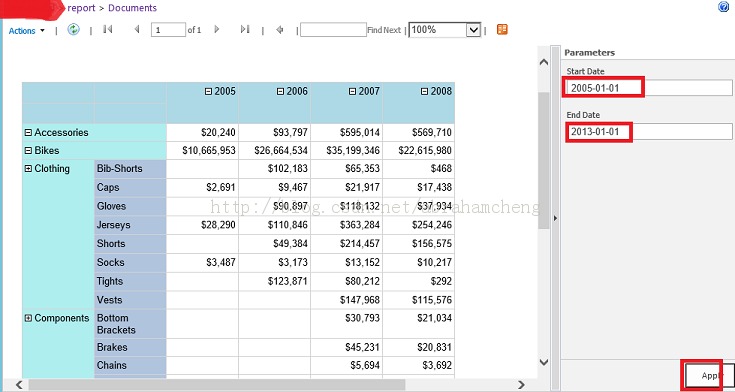Go to the previous page
The width and height of the screenshot is (735, 392).
[x=137, y=30]
